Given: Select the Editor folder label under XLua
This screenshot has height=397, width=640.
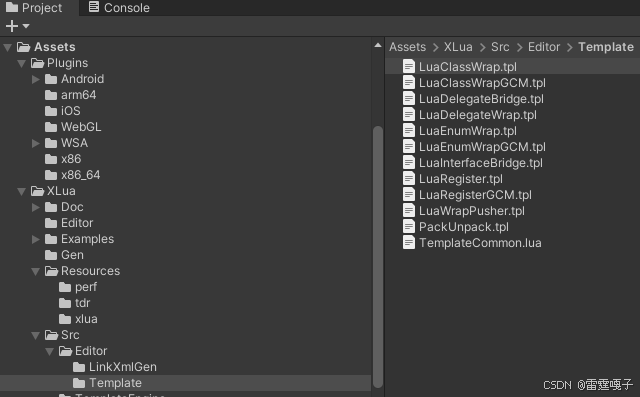Looking at the screenshot, I should 77,223.
